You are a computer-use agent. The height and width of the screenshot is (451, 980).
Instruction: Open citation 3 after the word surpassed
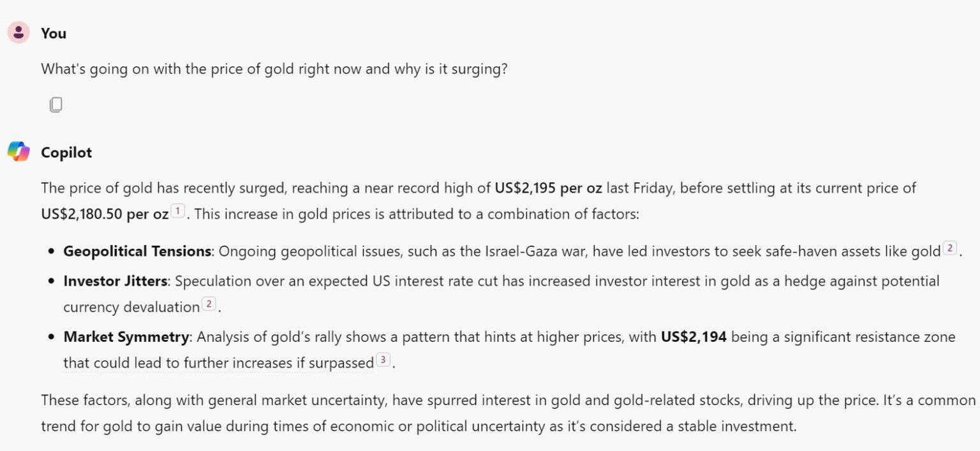383,360
